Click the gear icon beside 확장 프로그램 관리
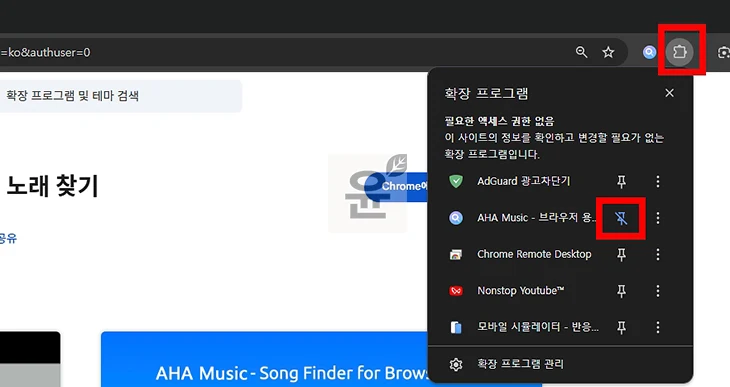This screenshot has width=730, height=387. [456, 364]
